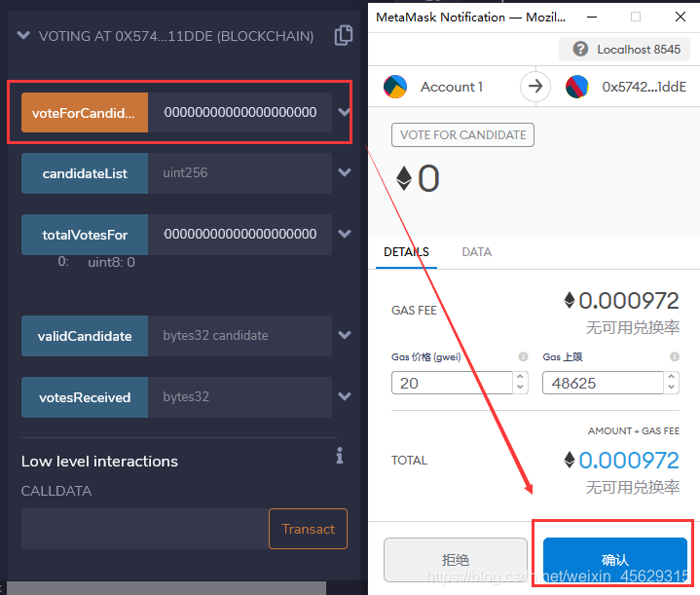
Task: Expand the candidateList function chevron
Action: (345, 172)
